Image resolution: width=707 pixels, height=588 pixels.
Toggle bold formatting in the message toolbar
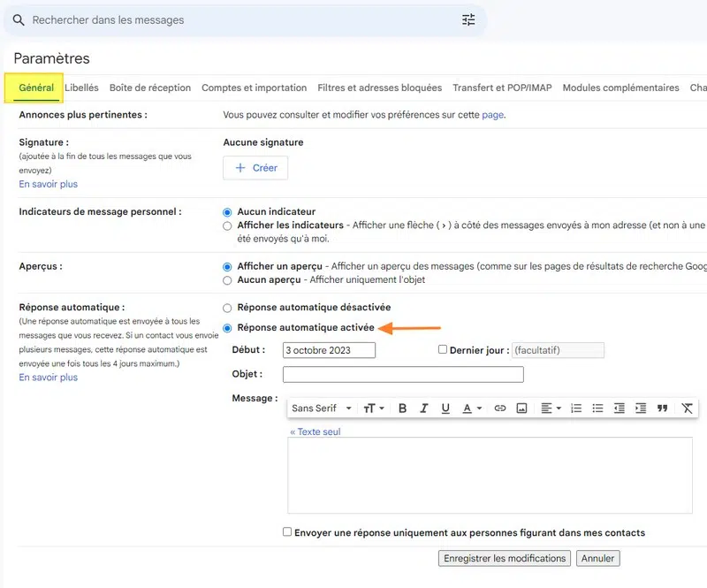(x=402, y=408)
